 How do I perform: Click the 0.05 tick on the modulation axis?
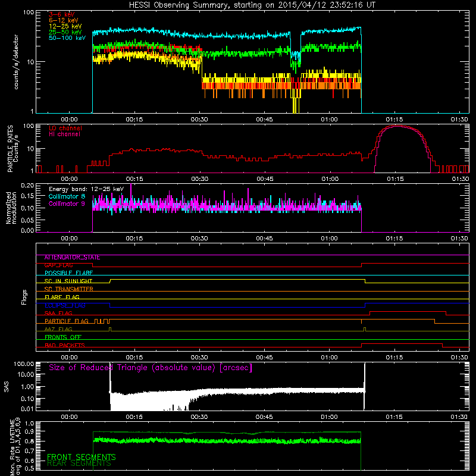(x=27, y=220)
